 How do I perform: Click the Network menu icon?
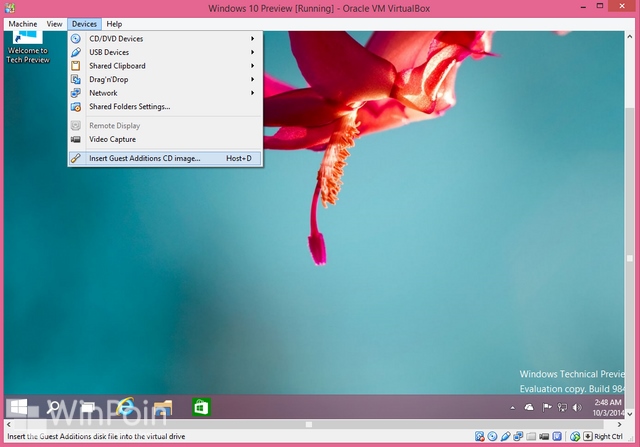[x=76, y=93]
